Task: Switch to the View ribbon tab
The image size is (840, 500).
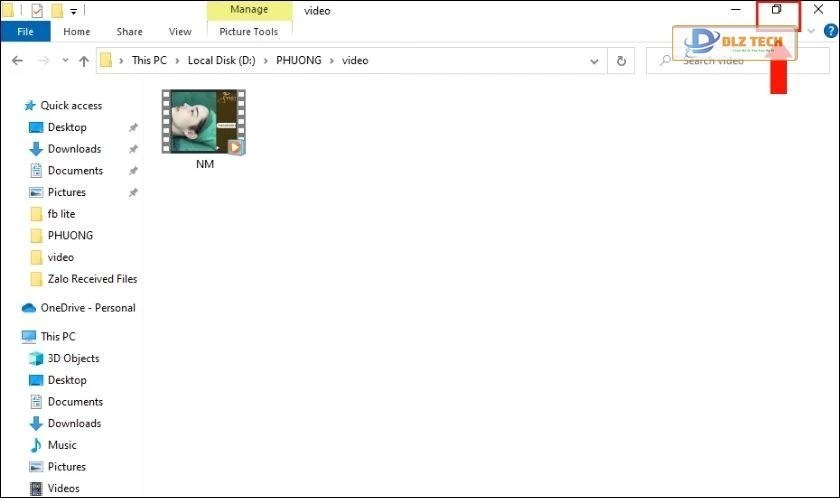Action: (x=180, y=32)
